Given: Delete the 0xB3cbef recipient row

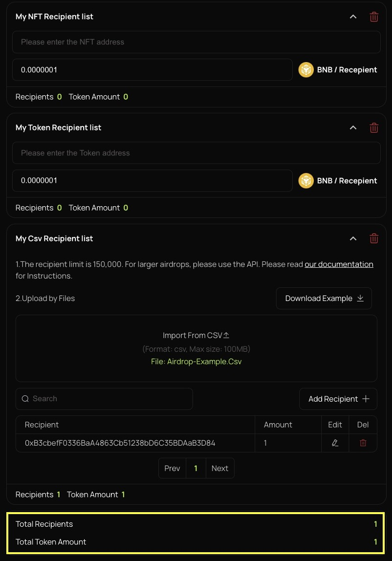Looking at the screenshot, I should coord(363,443).
